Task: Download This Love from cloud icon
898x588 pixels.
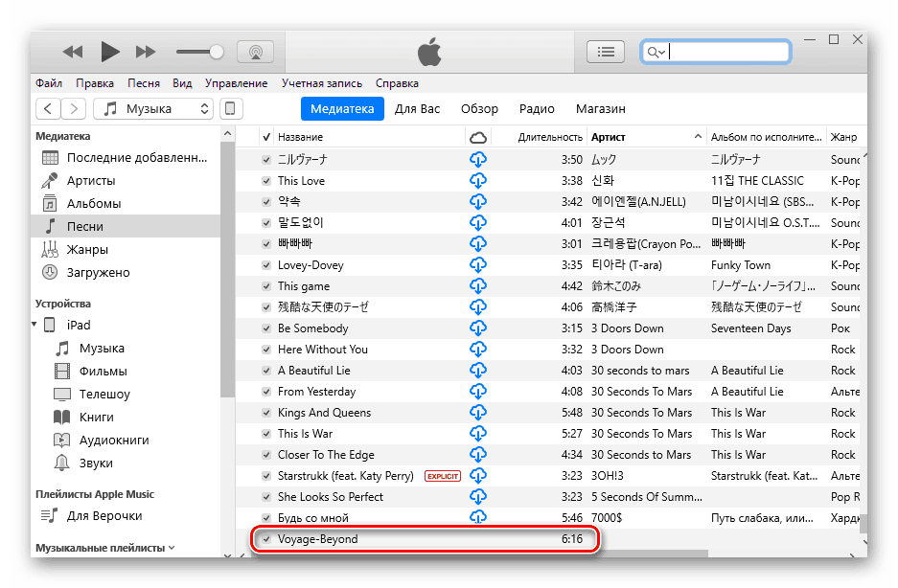Action: (478, 180)
